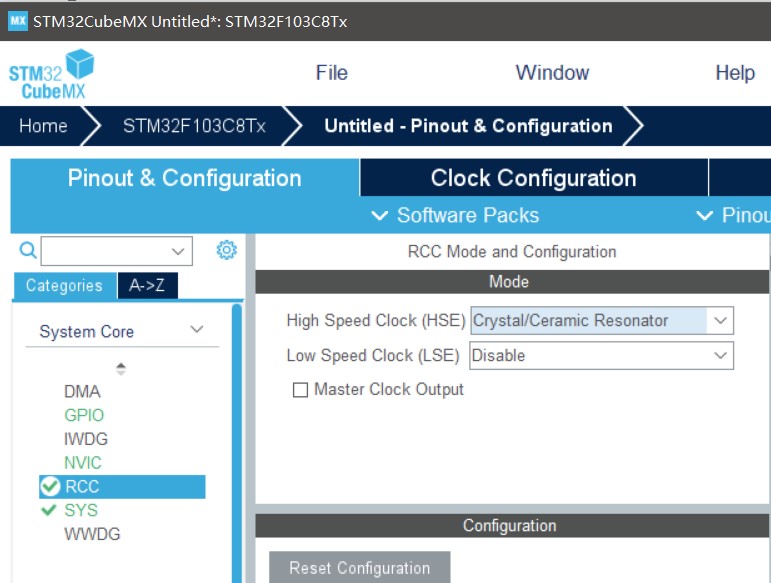Select IWDG in System Core list
Image resolution: width=771 pixels, height=583 pixels.
click(x=86, y=439)
